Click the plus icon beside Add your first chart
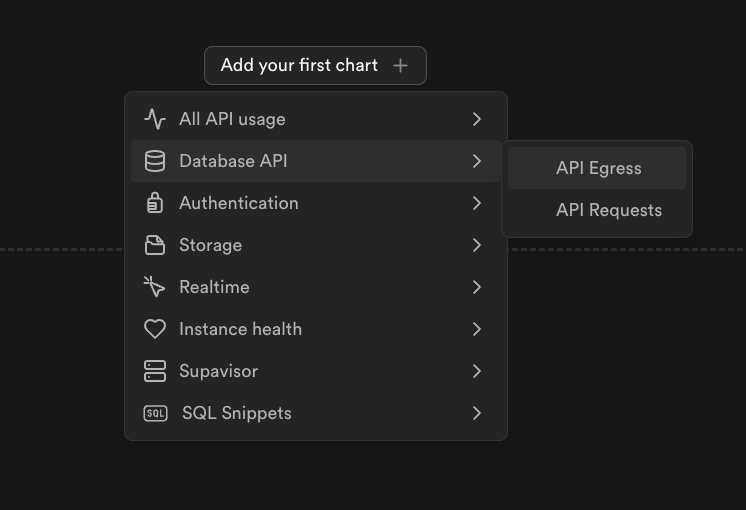 pyautogui.click(x=401, y=65)
